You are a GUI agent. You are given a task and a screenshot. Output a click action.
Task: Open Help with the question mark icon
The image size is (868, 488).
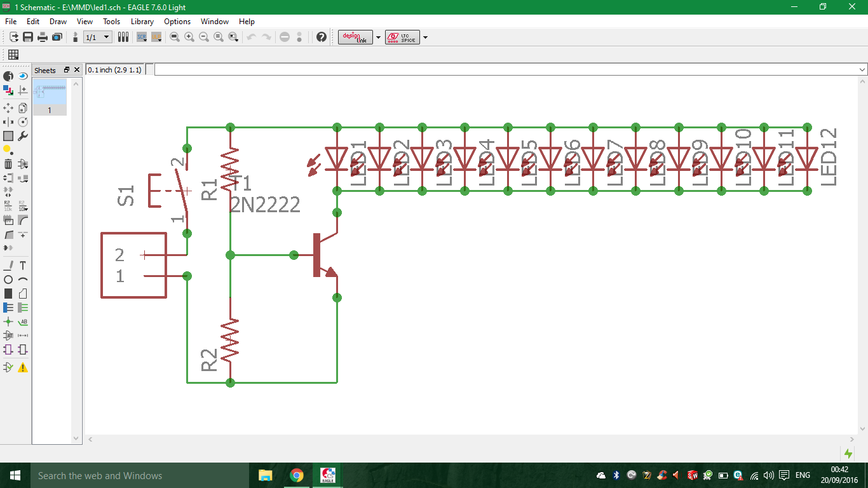coord(322,37)
